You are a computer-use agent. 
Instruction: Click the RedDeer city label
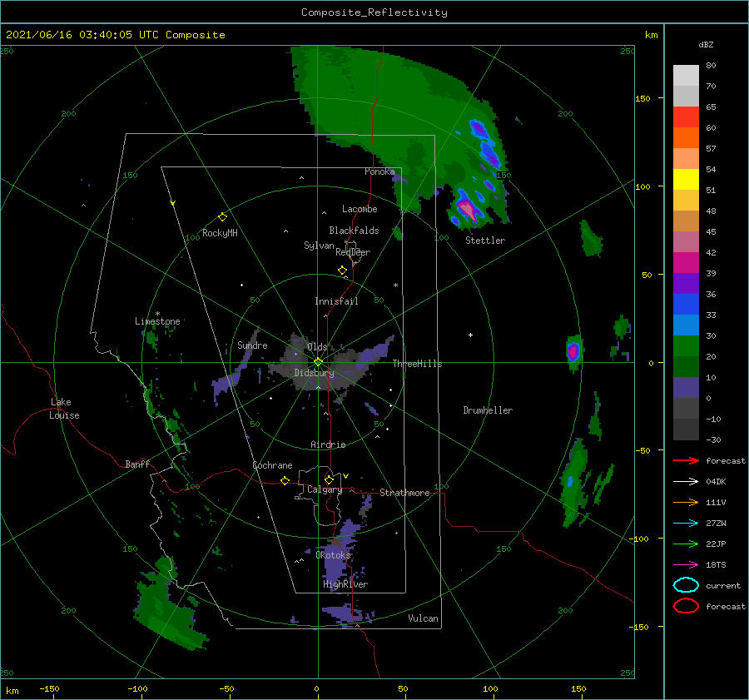click(353, 252)
